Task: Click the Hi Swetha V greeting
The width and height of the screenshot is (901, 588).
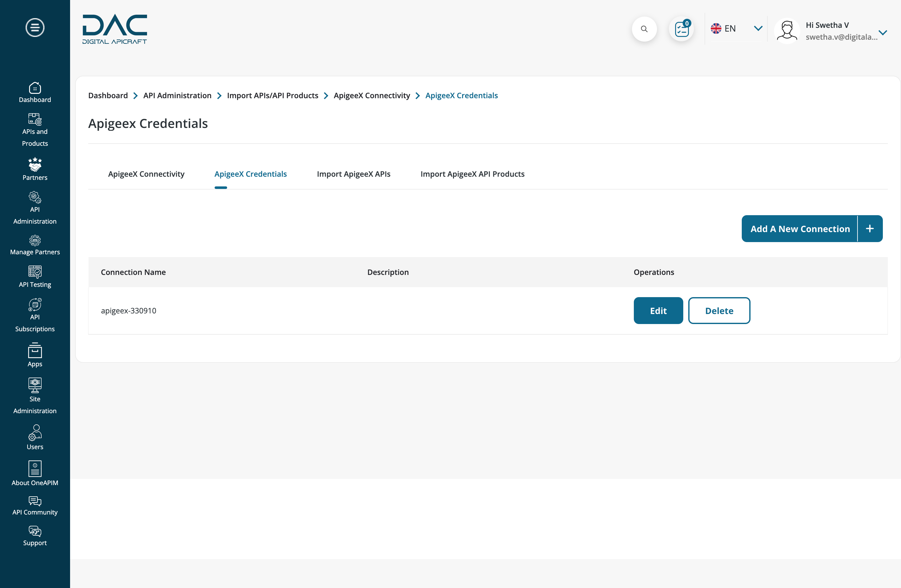Action: 827,25
